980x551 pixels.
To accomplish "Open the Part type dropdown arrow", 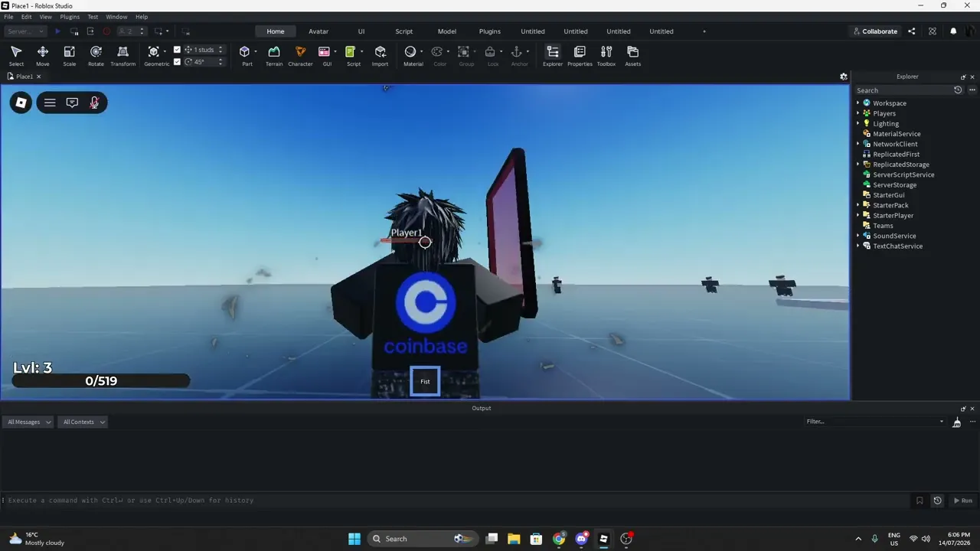I will pyautogui.click(x=256, y=52).
